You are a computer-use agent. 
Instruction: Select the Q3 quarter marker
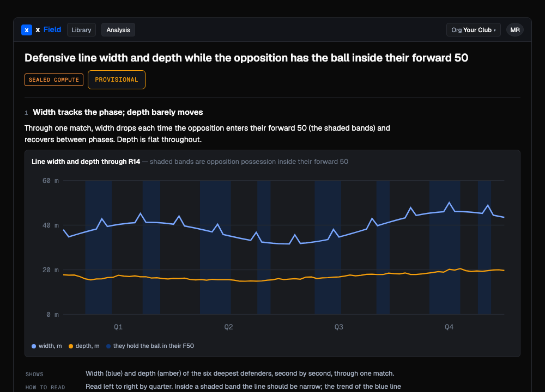[x=339, y=327]
